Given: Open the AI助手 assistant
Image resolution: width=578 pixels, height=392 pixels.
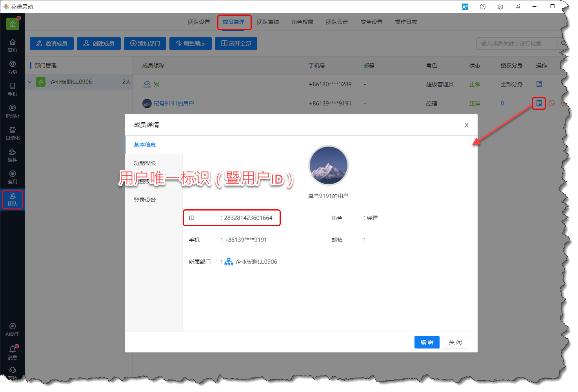Looking at the screenshot, I should [13, 330].
